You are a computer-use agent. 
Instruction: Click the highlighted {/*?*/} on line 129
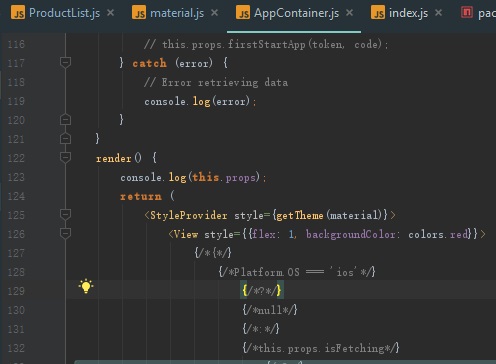(x=262, y=291)
